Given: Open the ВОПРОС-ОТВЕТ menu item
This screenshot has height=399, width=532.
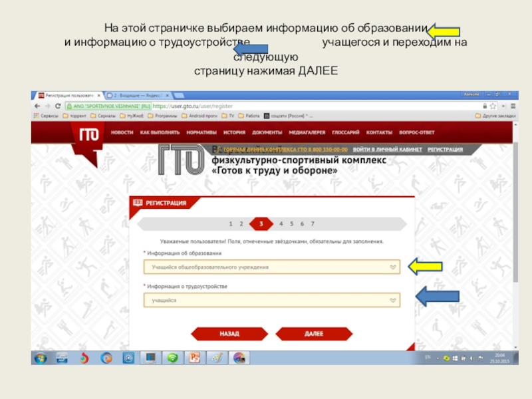Looking at the screenshot, I should point(417,132).
